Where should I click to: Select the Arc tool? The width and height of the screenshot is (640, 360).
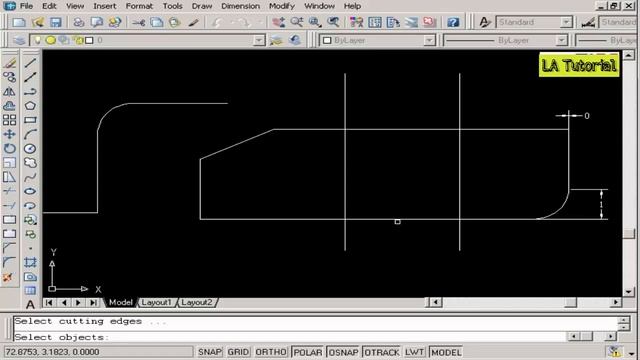pos(30,134)
